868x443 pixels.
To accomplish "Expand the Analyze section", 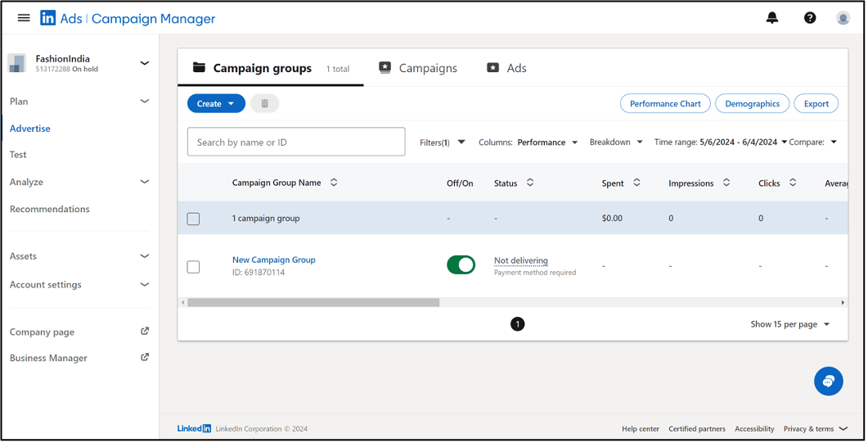I will coord(145,182).
